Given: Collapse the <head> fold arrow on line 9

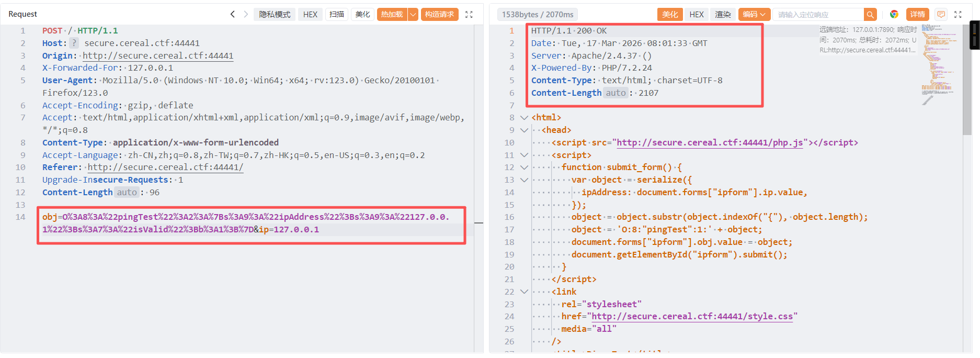Looking at the screenshot, I should 524,130.
